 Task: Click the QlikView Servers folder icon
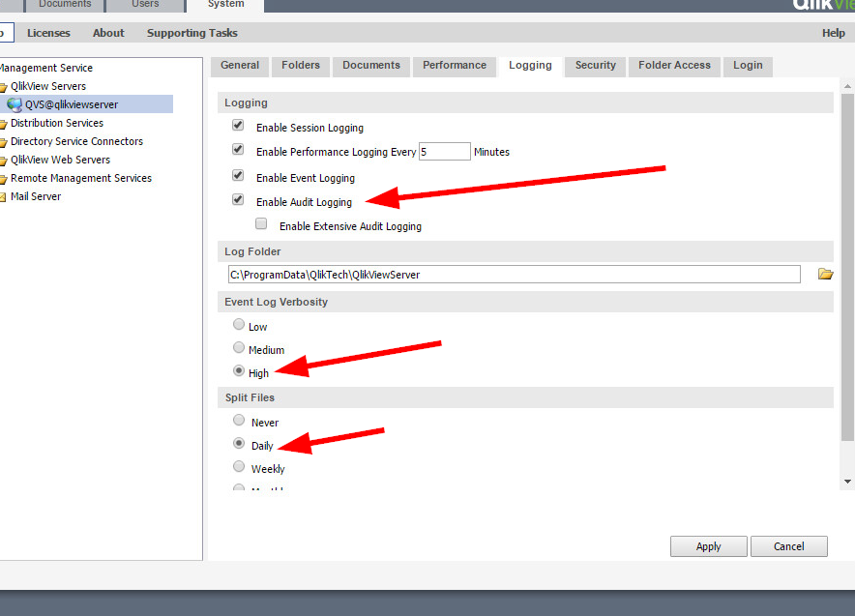(x=3, y=87)
